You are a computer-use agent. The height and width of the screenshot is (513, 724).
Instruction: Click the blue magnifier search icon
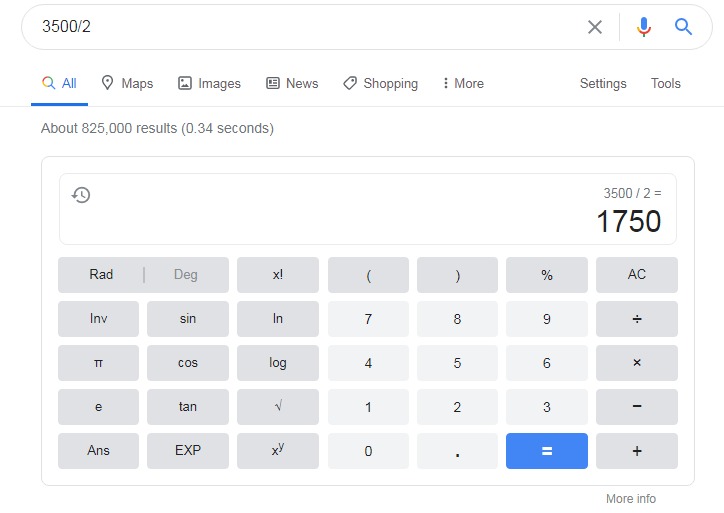point(683,27)
